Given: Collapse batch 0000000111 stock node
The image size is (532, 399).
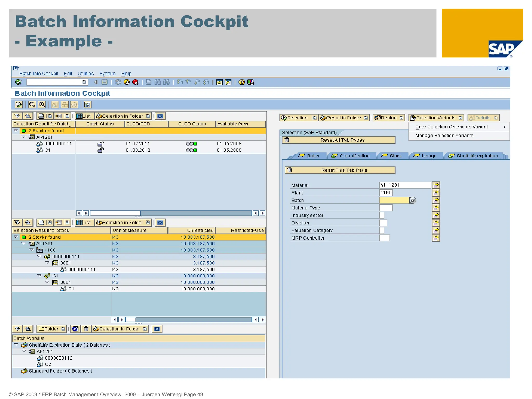Looking at the screenshot, I should [39, 256].
